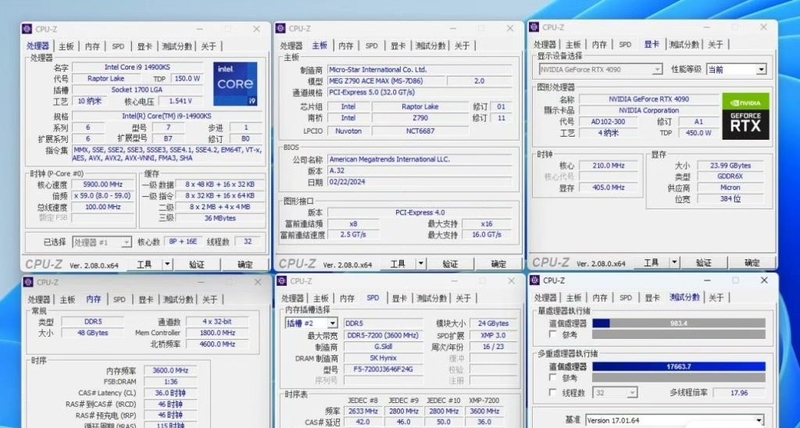Open 处理器 tab in the benchmark window
This screenshot has width=800, height=428.
coord(545,298)
